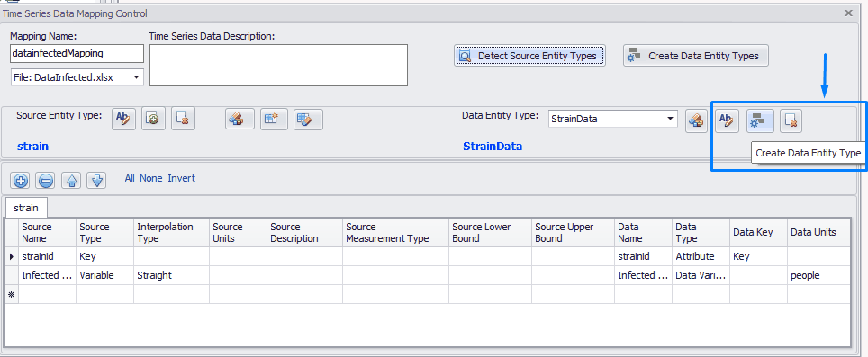
Task: Click the table eraser icon
Action: [x=308, y=119]
